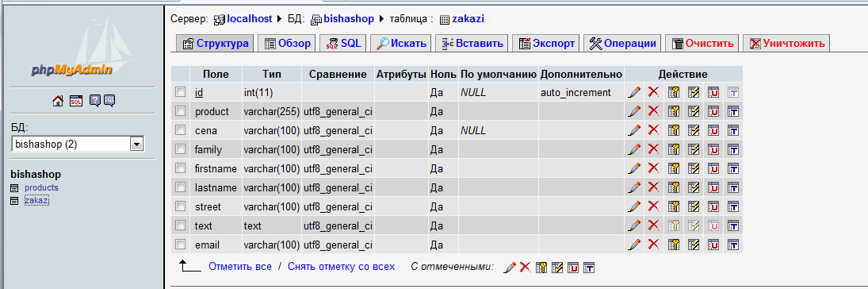Open the products table in the sidebar
Viewport: 868px width, 289px height.
41,187
